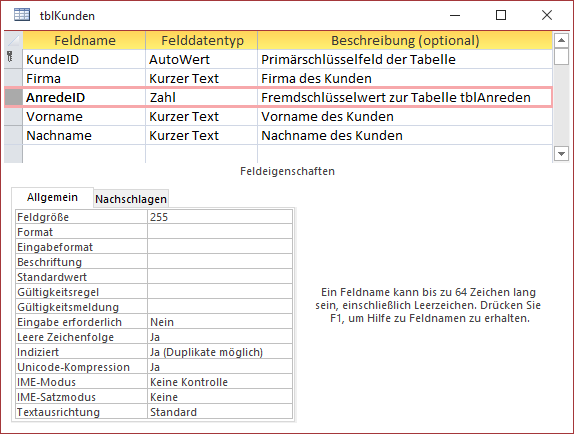Click description 'Primärschlüsselfeld der Tabelle'
This screenshot has width=574, height=434.
tap(405, 59)
